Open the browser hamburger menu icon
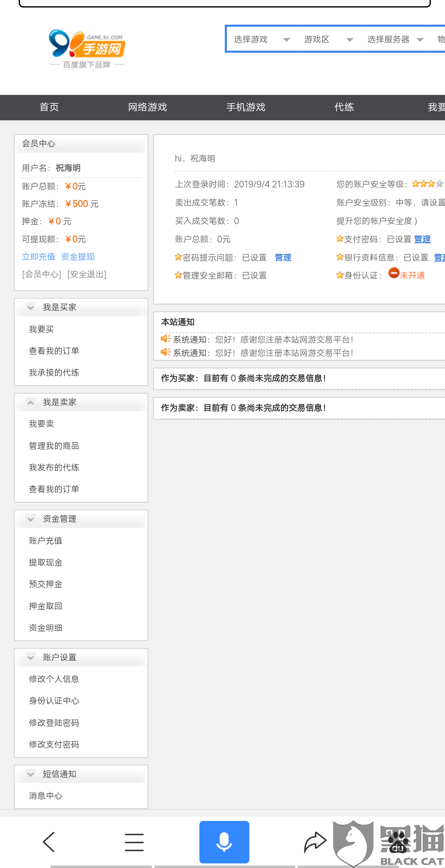 pyautogui.click(x=134, y=842)
